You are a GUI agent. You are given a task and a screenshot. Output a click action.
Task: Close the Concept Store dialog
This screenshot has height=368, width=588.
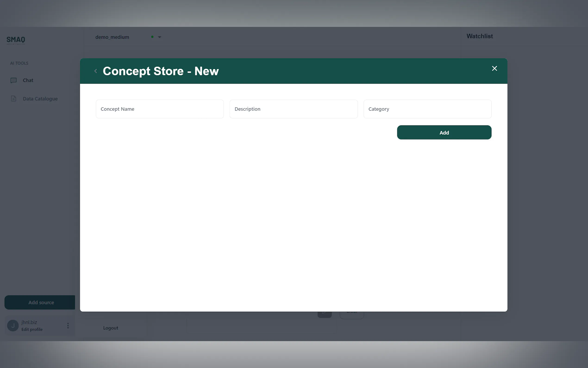494,68
